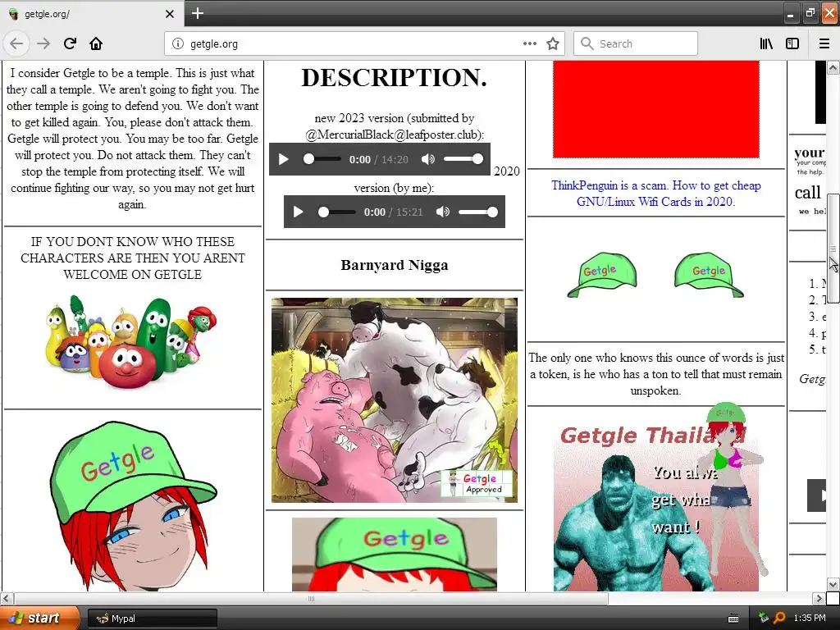Mute the 14:20 audio player
Image resolution: width=840 pixels, height=630 pixels.
click(427, 159)
